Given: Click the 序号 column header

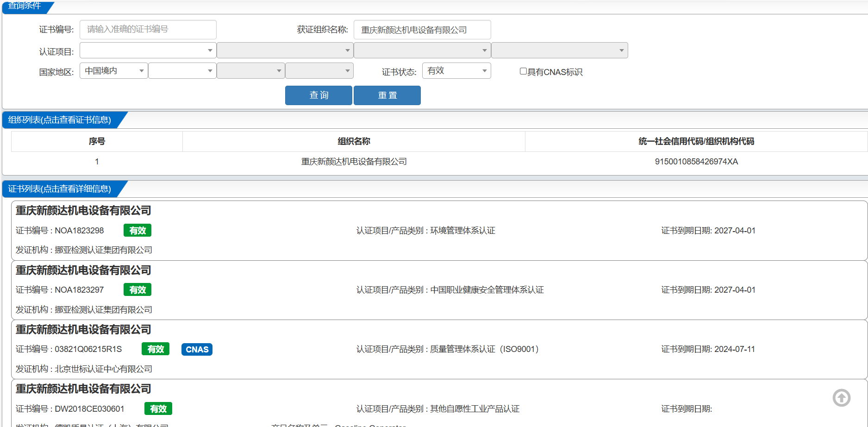Looking at the screenshot, I should pyautogui.click(x=97, y=141).
